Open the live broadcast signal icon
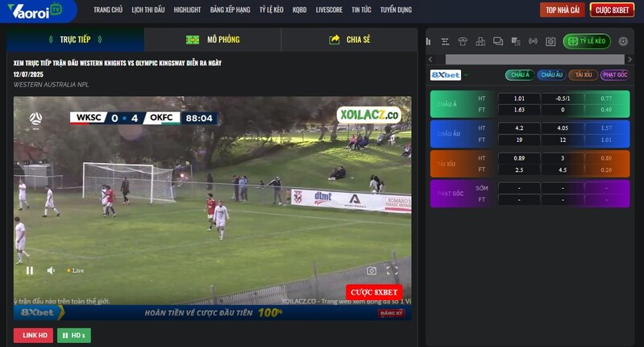Screen dimensions: 644x347 pyautogui.click(x=533, y=41)
